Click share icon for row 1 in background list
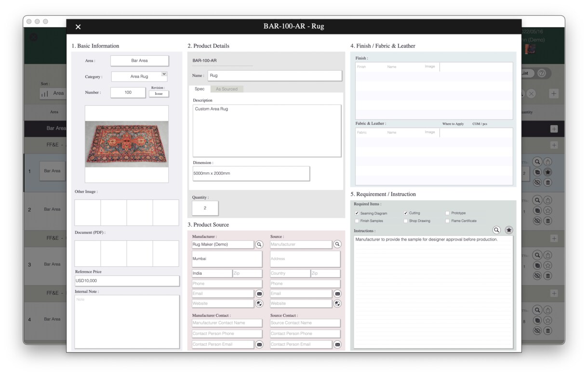The width and height of the screenshot is (588, 375). (548, 162)
